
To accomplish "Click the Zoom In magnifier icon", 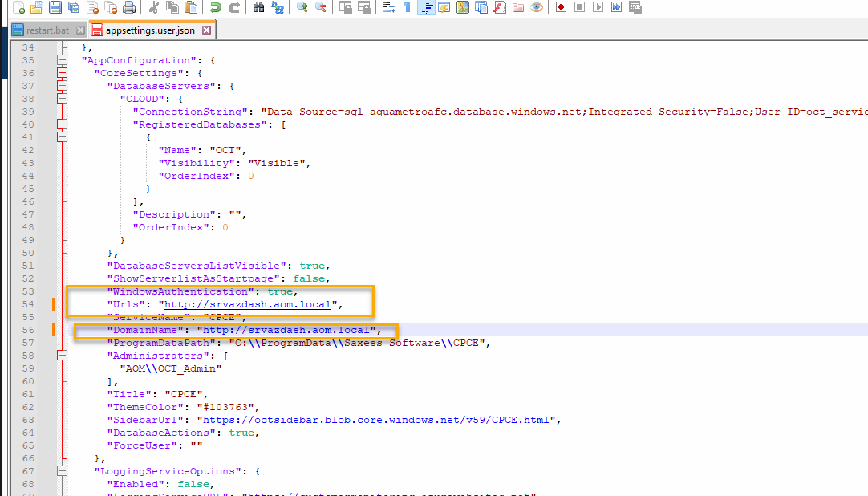I will [x=302, y=7].
